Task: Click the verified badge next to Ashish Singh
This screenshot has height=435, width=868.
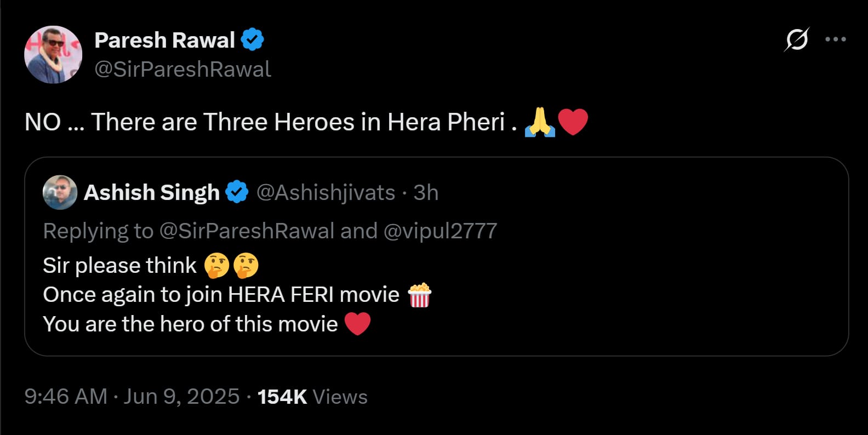Action: pyautogui.click(x=237, y=193)
